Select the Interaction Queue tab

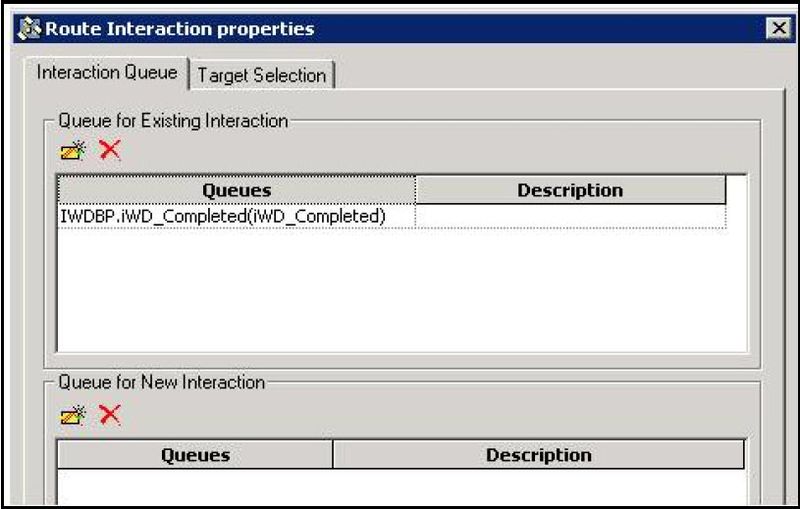click(107, 72)
